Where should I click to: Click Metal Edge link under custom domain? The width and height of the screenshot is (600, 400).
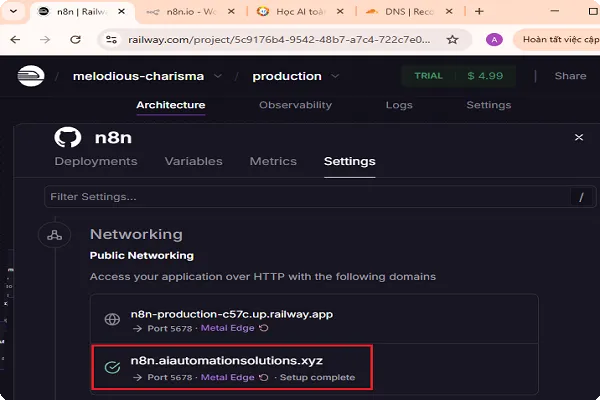pyautogui.click(x=227, y=377)
